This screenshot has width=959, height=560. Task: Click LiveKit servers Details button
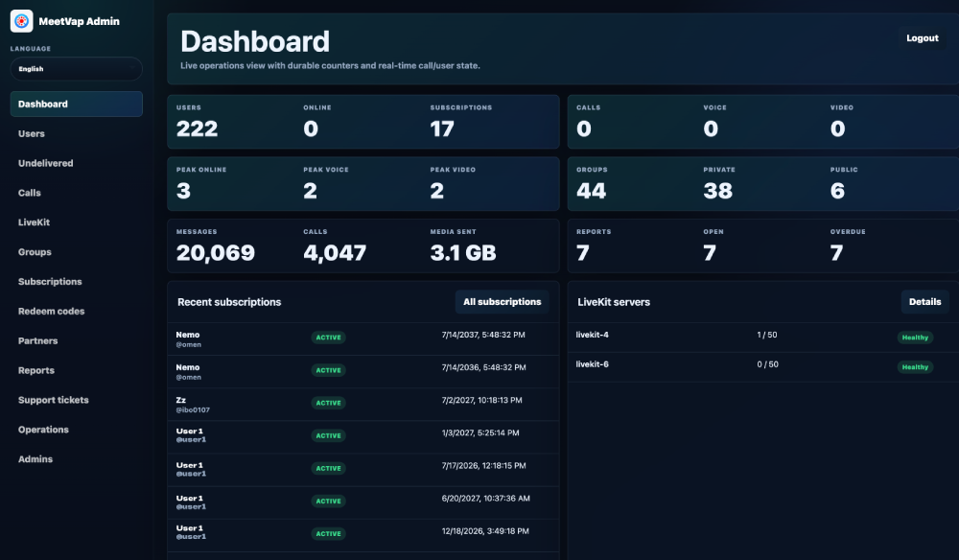(x=924, y=302)
